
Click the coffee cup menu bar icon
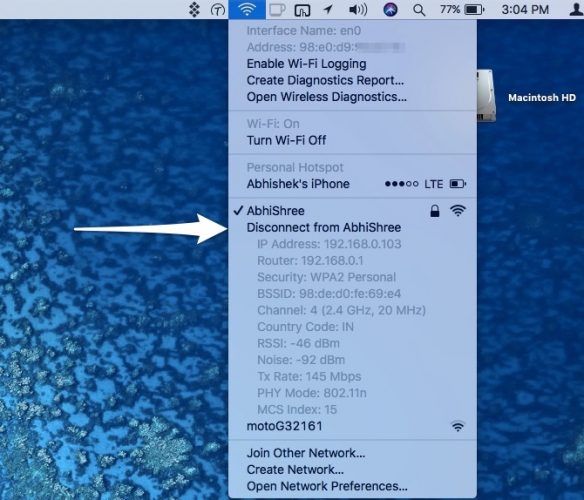coord(277,10)
